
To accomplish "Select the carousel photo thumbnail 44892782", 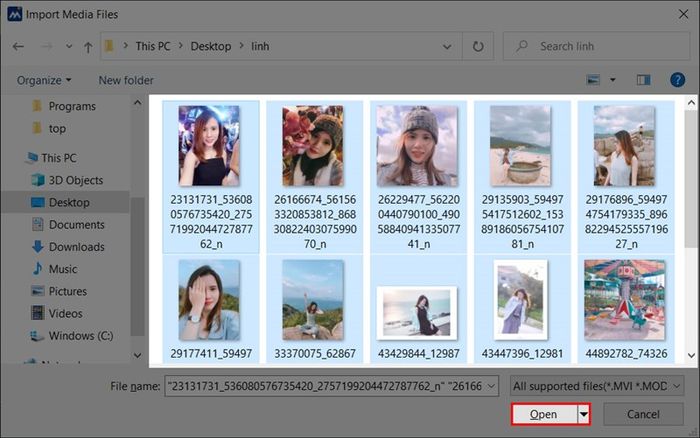I will [626, 309].
